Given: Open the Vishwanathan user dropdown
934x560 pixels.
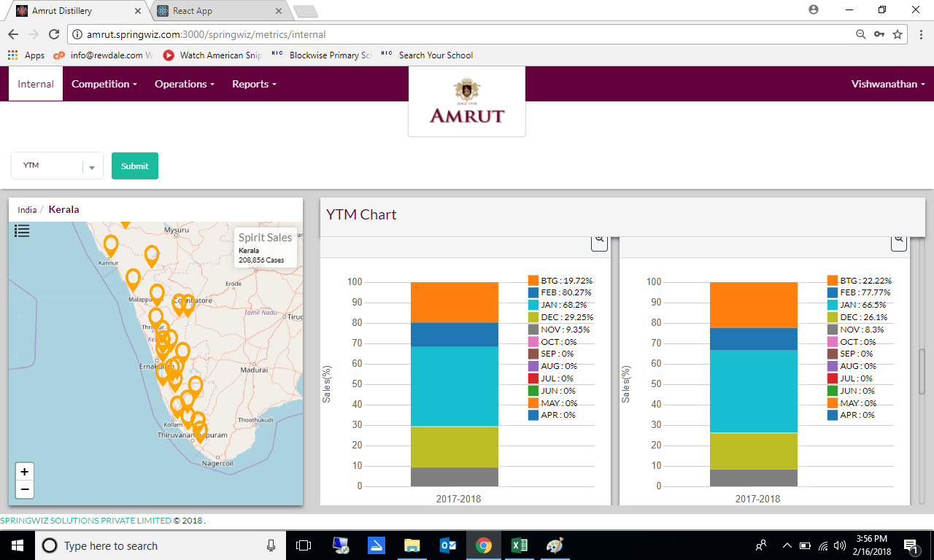Looking at the screenshot, I should coord(887,84).
